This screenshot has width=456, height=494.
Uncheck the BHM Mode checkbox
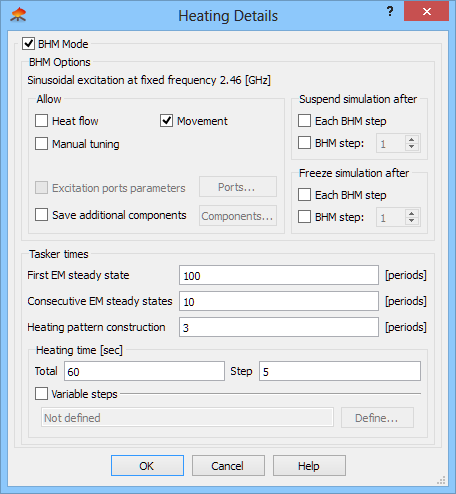[x=28, y=44]
